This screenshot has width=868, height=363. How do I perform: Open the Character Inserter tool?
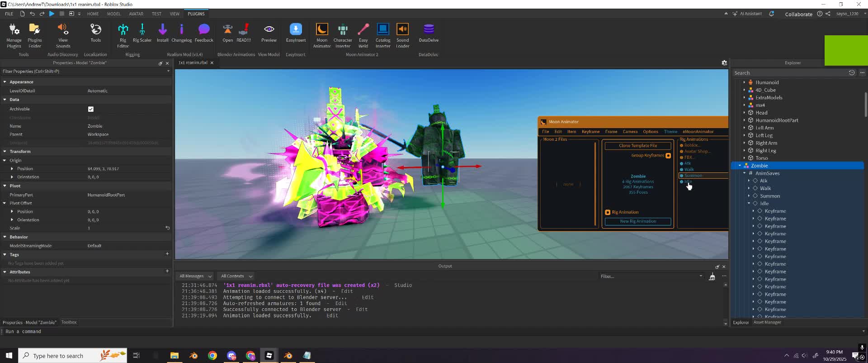pyautogui.click(x=343, y=35)
